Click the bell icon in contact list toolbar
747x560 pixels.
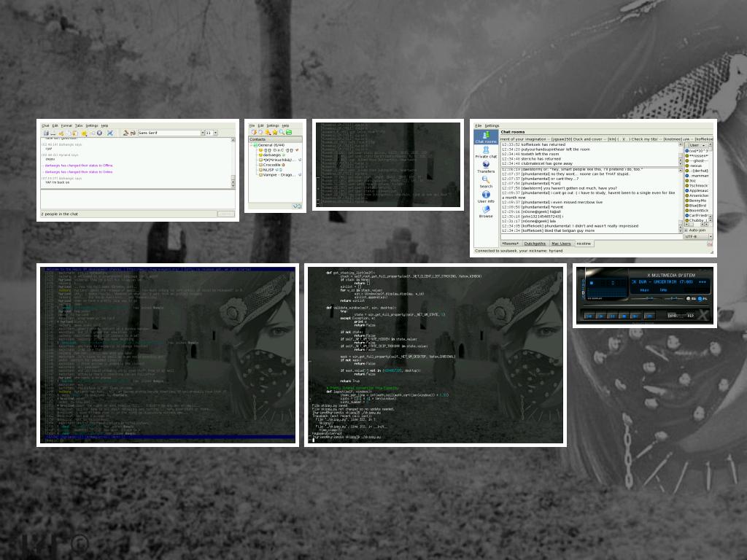[267, 132]
